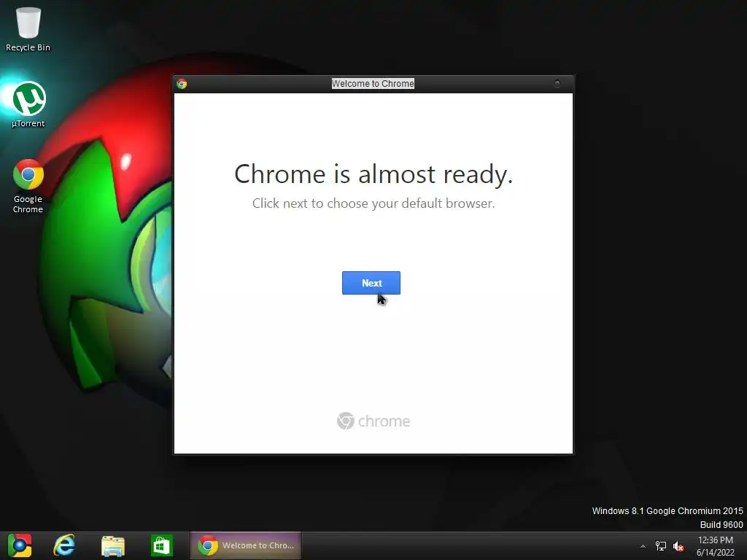Open the Recycle Bin desktop icon
The image size is (747, 560).
[x=28, y=28]
